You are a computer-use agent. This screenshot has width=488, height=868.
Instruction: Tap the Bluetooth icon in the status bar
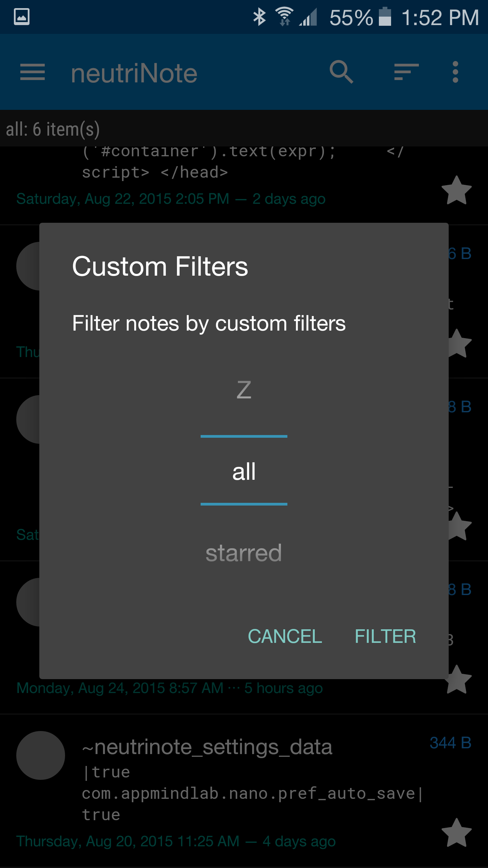tap(260, 15)
